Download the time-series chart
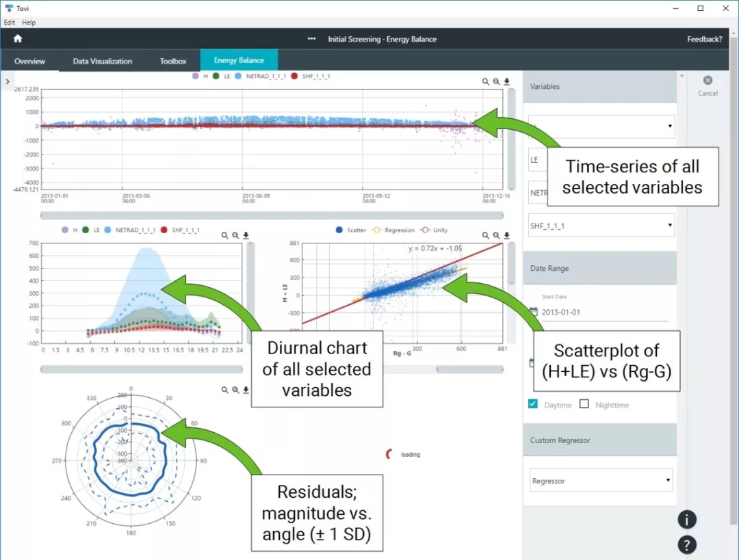The width and height of the screenshot is (739, 560). click(x=507, y=81)
